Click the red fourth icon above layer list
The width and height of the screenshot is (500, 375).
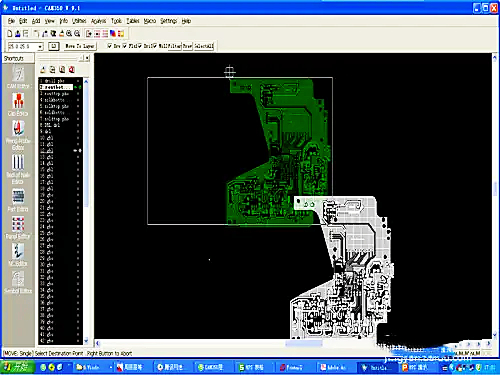(x=72, y=69)
